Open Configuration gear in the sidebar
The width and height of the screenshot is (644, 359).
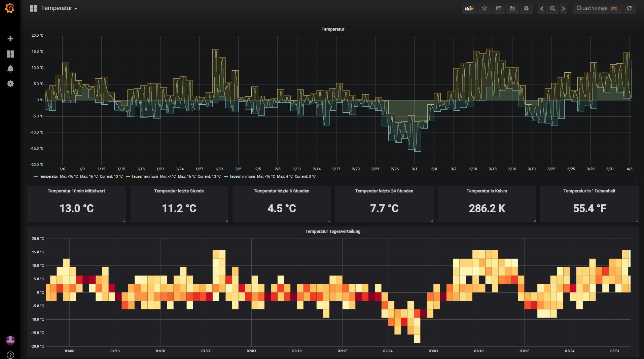click(10, 83)
